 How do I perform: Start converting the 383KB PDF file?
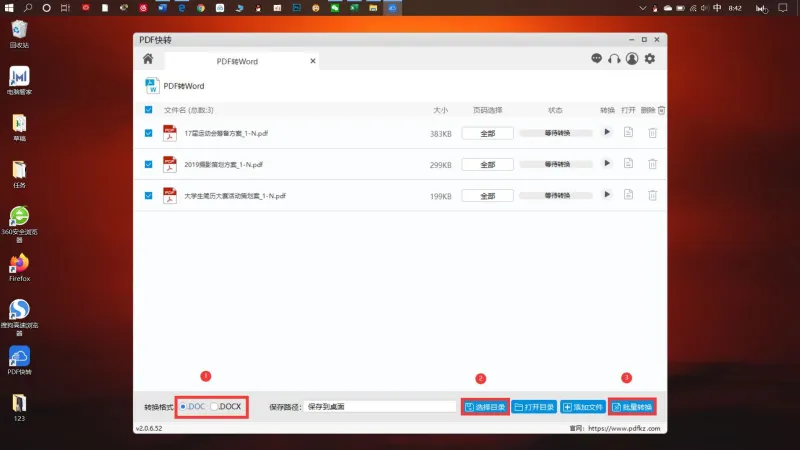tap(607, 133)
